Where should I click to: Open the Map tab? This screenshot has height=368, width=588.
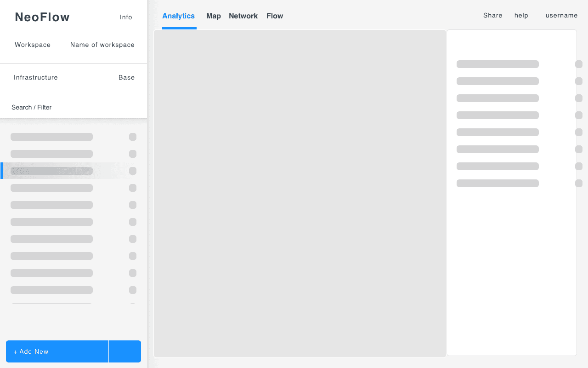[214, 16]
